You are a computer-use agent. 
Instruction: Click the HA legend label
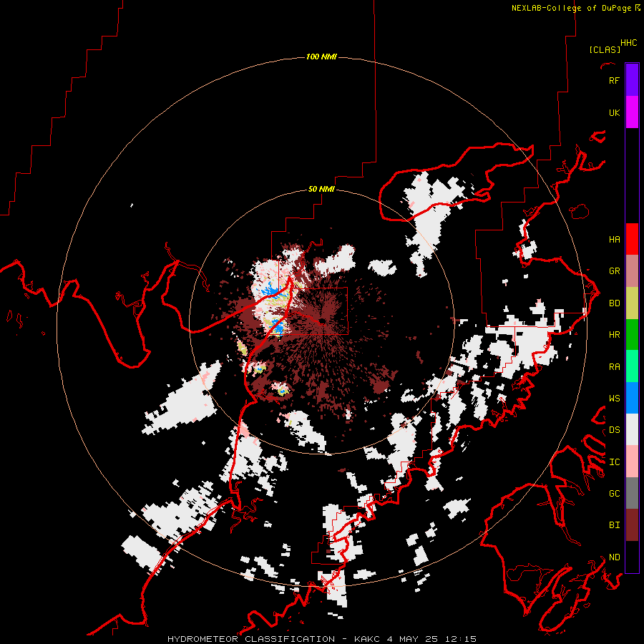(614, 239)
